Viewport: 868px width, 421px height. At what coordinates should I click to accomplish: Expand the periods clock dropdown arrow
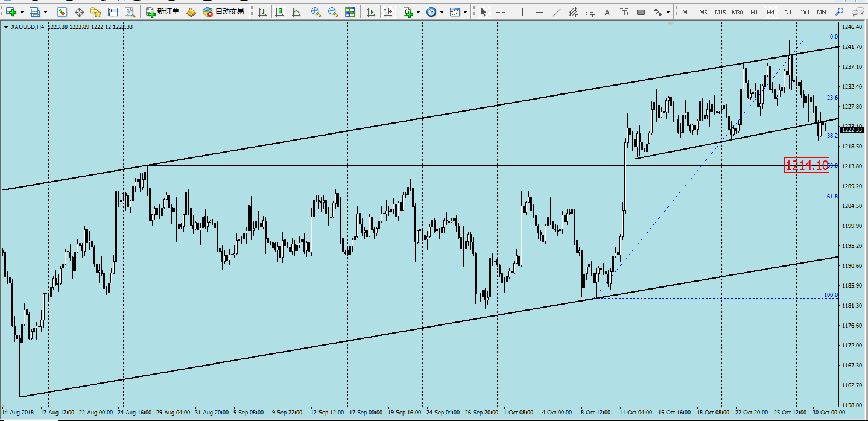tap(442, 12)
